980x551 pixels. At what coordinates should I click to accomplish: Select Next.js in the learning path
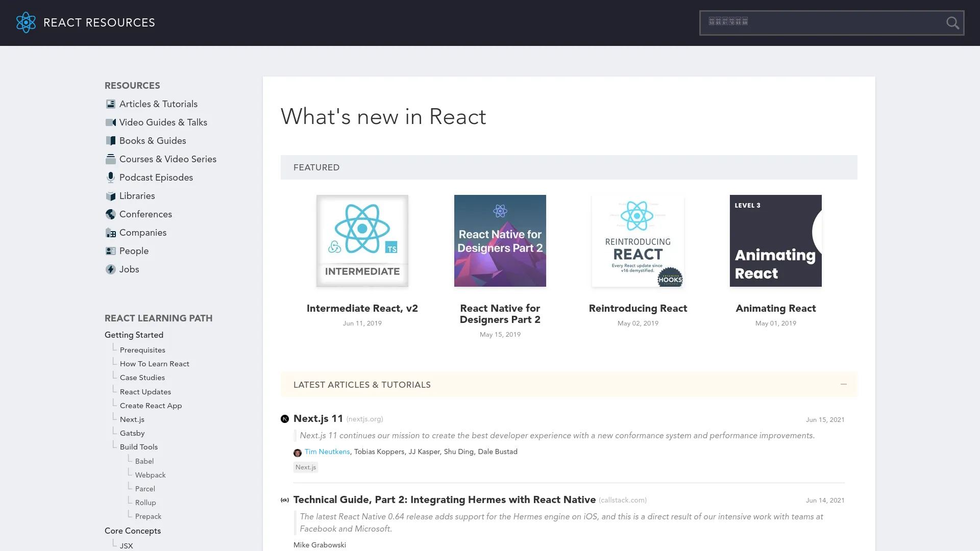(x=132, y=420)
